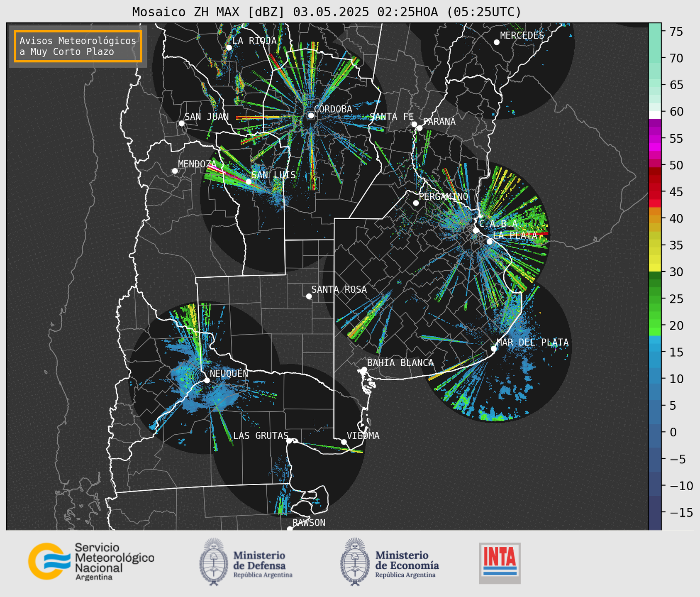Click the NEUQUÉN city marker dot
This screenshot has height=597, width=700.
point(207,380)
